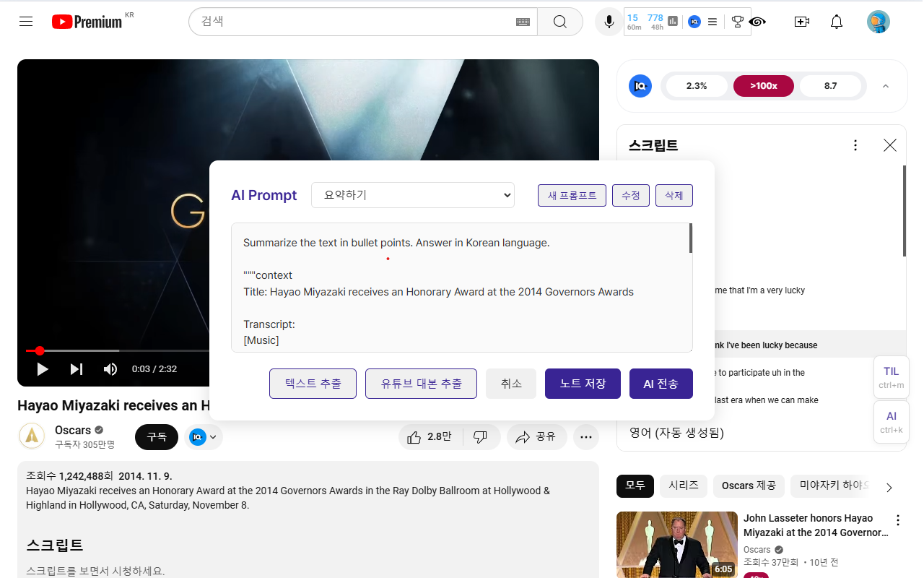Click the 새 프롬프트 button
The width and height of the screenshot is (924, 578).
click(572, 196)
